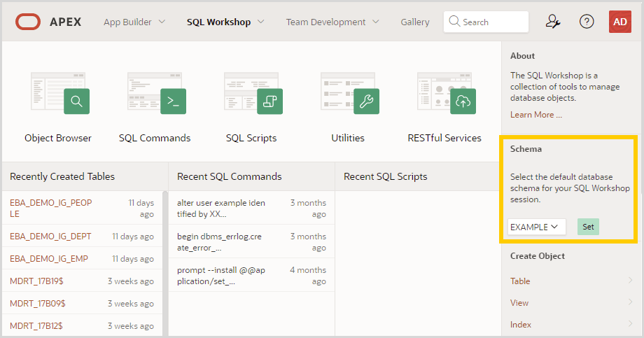Image resolution: width=644 pixels, height=338 pixels.
Task: Open the SQL Commands icon
Action: 157,93
